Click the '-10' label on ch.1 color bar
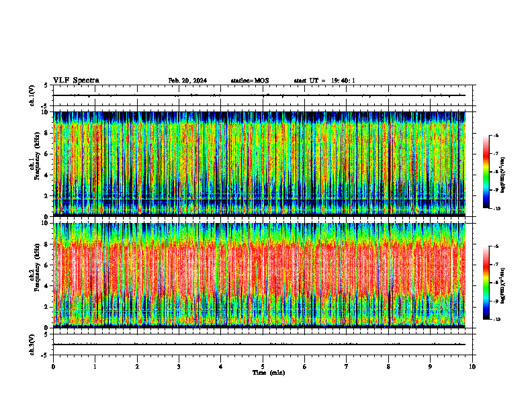This screenshot has height=411, width=532. 497,209
